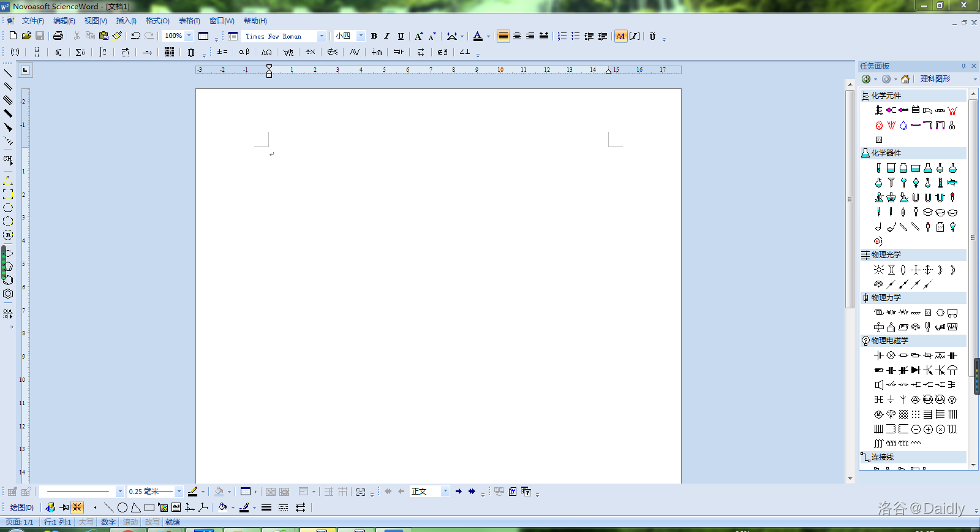Expand the 100% zoom dropdown
Image resolution: width=980 pixels, height=532 pixels.
point(189,36)
